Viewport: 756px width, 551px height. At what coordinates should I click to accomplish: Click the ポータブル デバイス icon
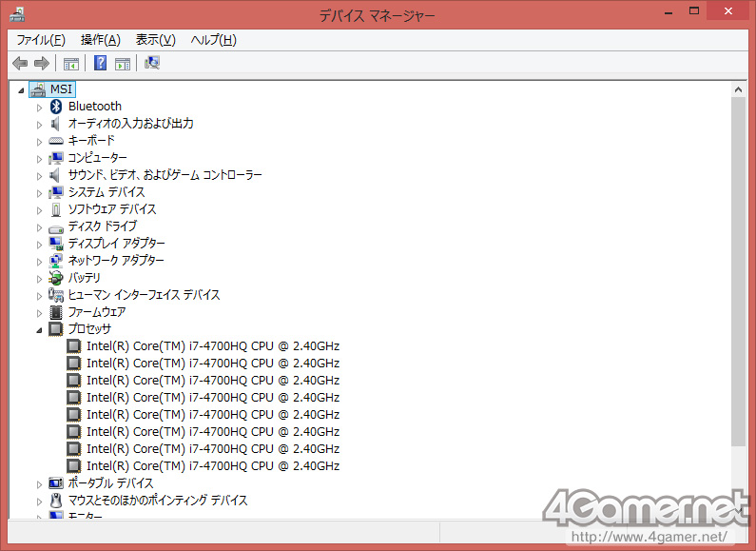tap(56, 483)
